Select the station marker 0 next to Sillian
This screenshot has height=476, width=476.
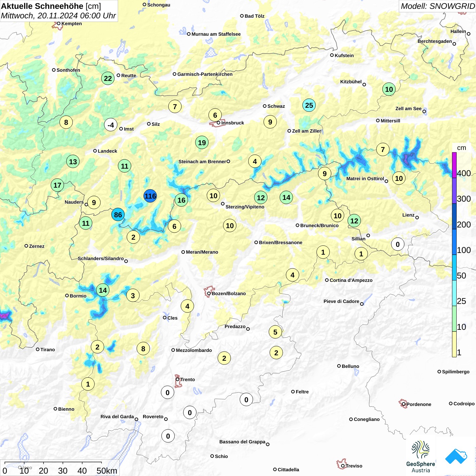(x=398, y=244)
